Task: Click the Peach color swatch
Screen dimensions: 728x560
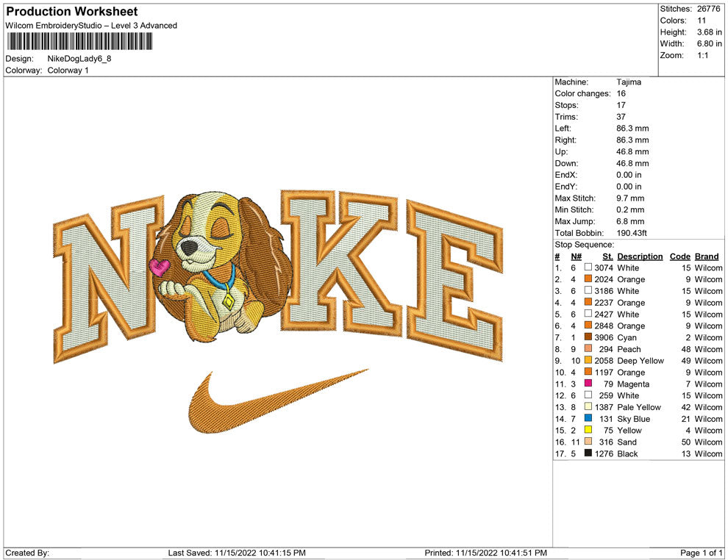Action: click(x=588, y=348)
